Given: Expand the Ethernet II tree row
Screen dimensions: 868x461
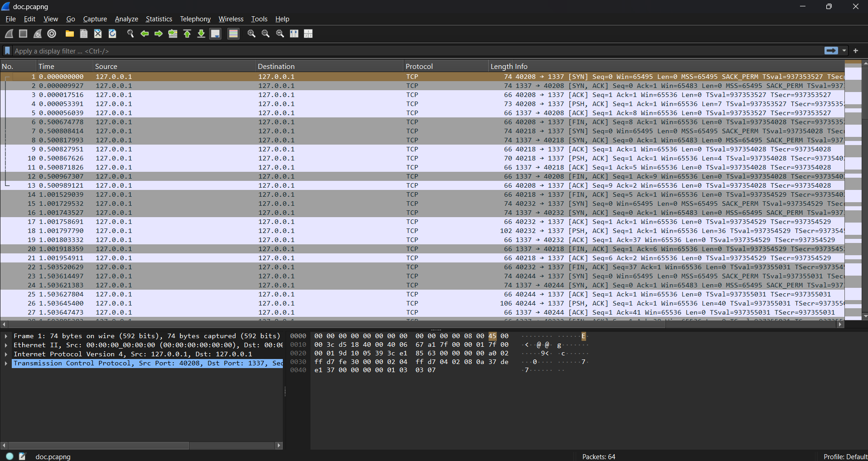Looking at the screenshot, I should pos(6,345).
